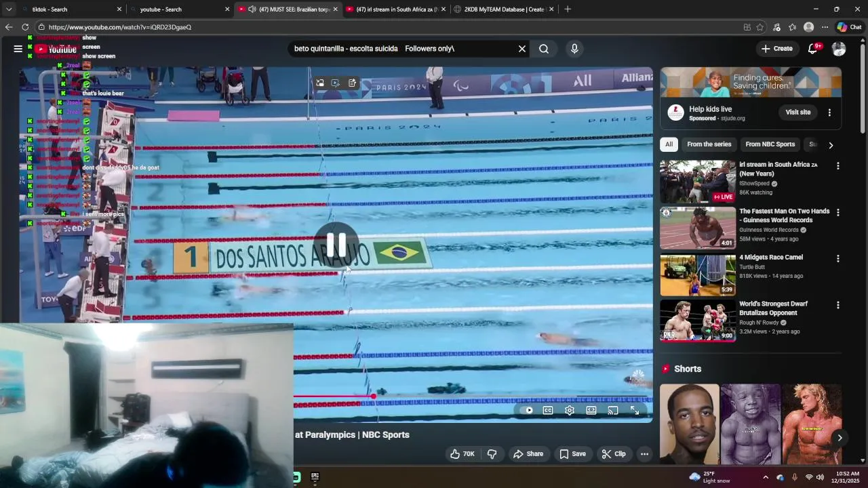The image size is (868, 488).
Task: Switch to 2KDB MyTEAM Database tab
Action: (x=504, y=9)
